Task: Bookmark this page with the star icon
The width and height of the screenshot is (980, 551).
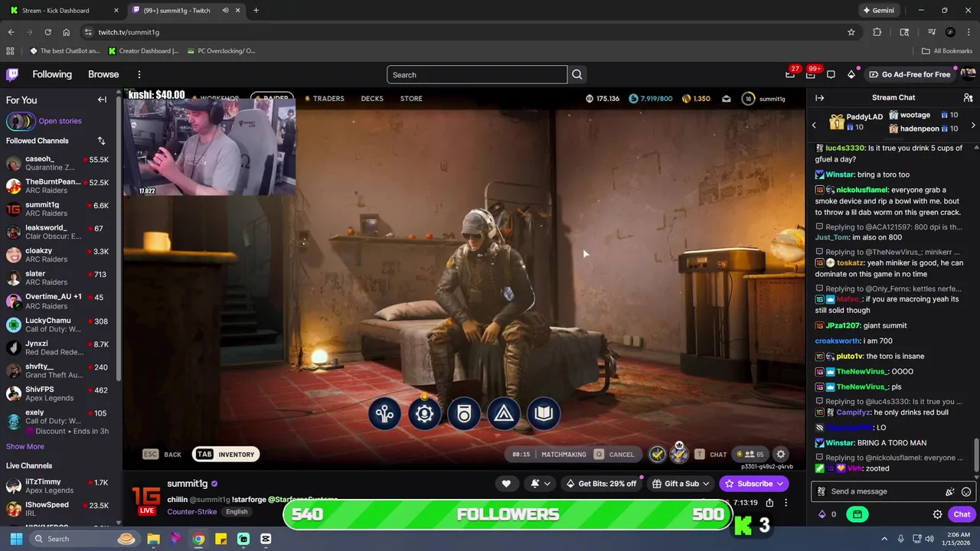Action: pos(851,32)
